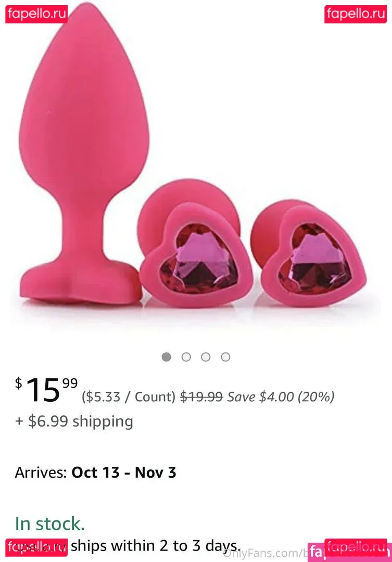Click the struck-through $19.99 list price

tap(201, 397)
